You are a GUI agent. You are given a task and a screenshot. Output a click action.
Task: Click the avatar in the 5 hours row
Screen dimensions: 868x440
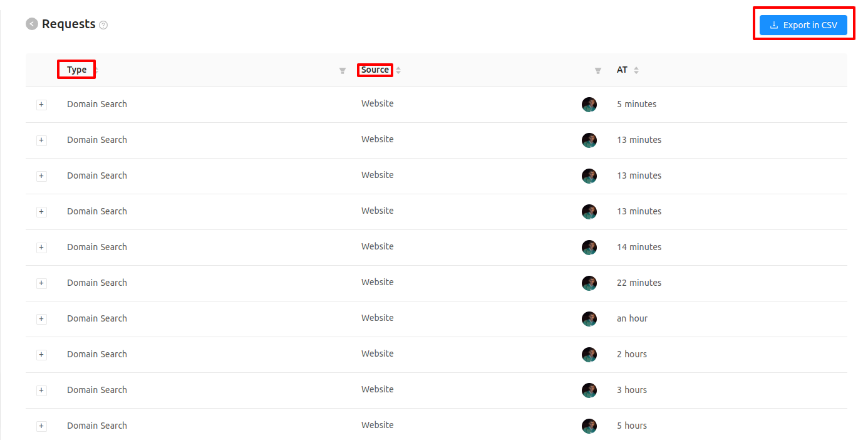(x=589, y=426)
